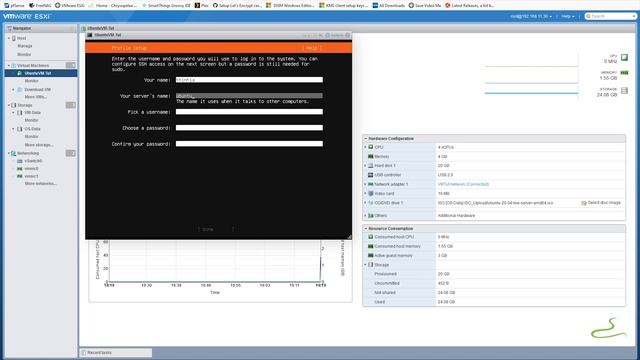Expand the Hard disk 1 row
The height and width of the screenshot is (360, 640).
tap(365, 166)
